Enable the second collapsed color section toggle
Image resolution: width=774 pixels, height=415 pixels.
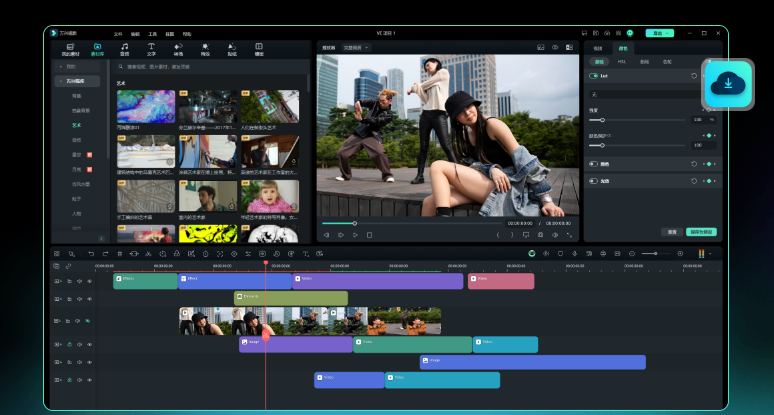point(593,164)
